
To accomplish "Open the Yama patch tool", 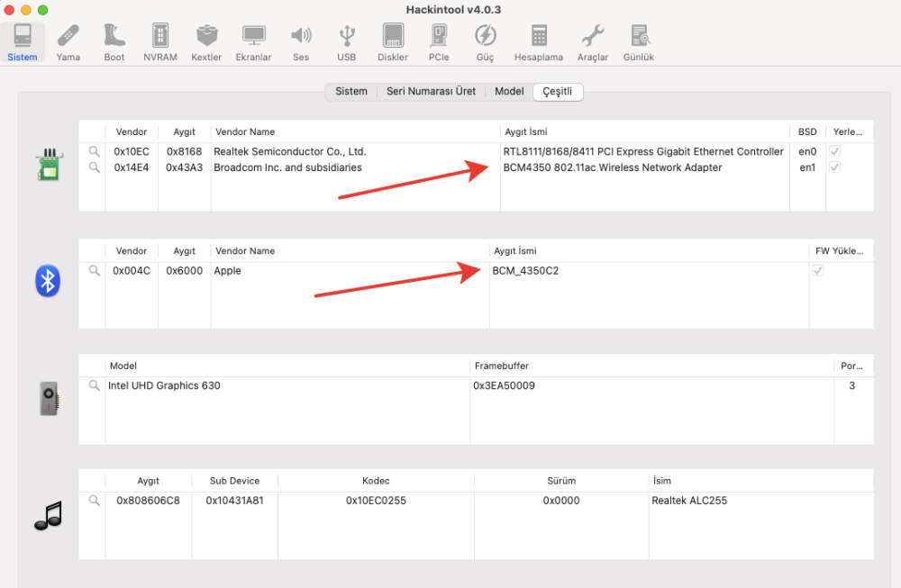I will coord(68,42).
